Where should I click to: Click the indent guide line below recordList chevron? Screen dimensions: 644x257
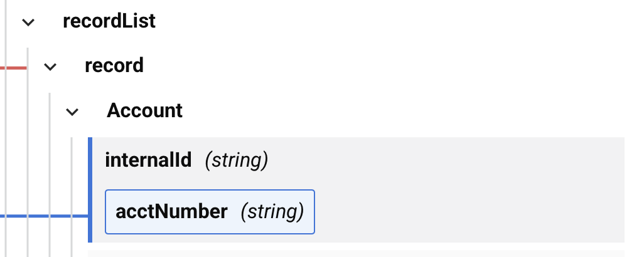coord(28,150)
